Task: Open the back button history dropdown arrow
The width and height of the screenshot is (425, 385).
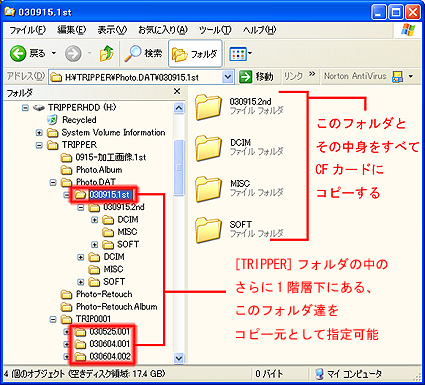Action: 53,53
